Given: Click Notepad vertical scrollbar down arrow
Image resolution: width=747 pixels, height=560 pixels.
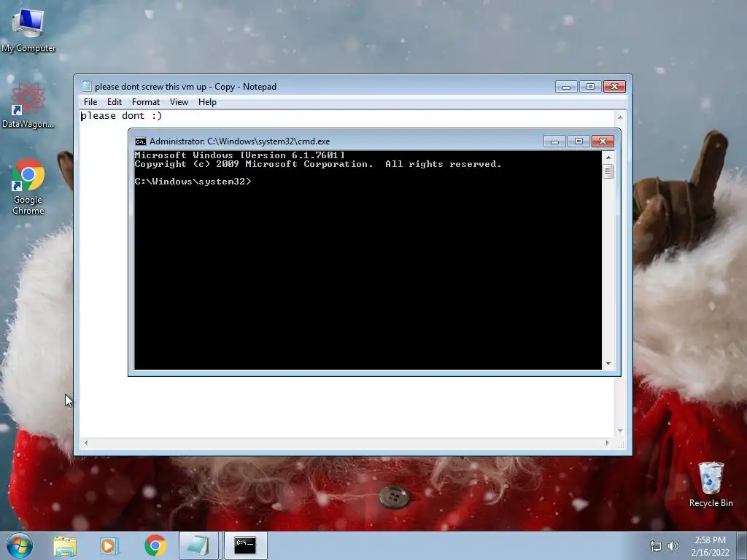Looking at the screenshot, I should click(x=620, y=430).
